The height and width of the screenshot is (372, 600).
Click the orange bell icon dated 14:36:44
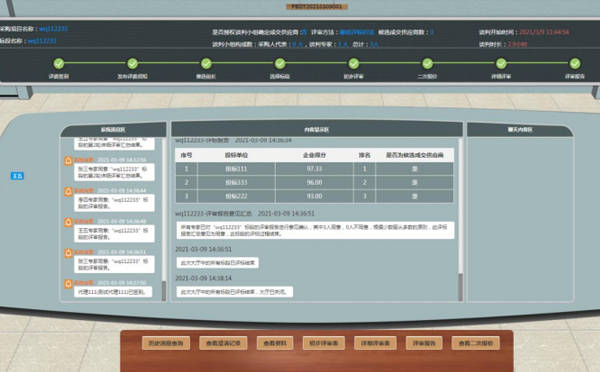tap(68, 191)
